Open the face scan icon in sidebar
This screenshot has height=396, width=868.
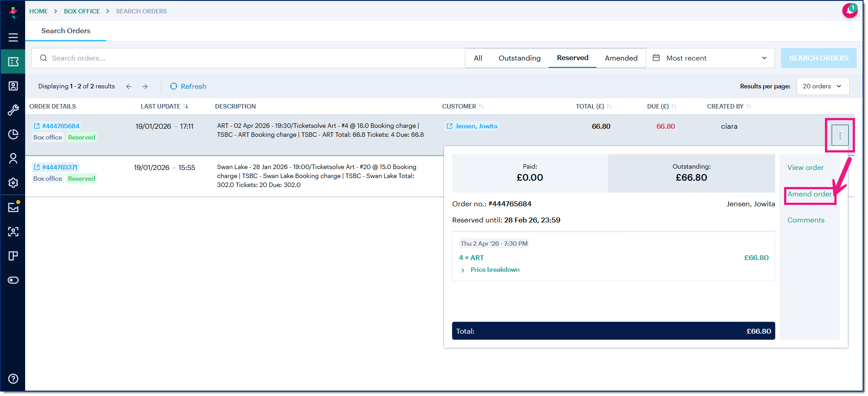(x=13, y=231)
